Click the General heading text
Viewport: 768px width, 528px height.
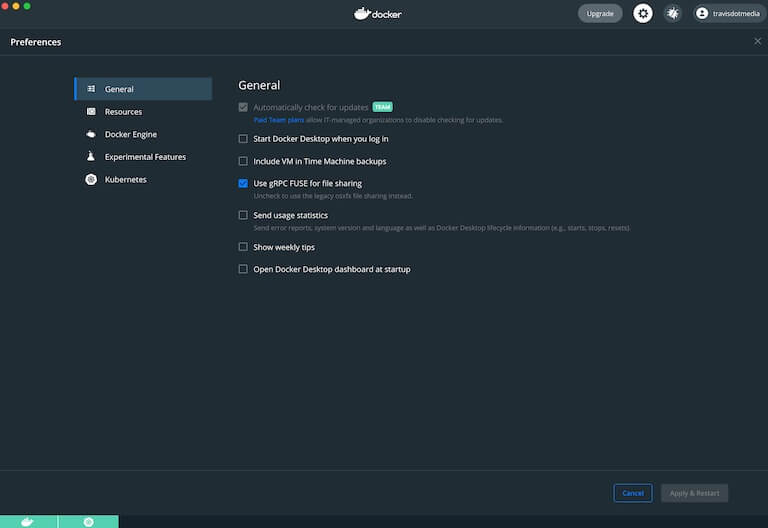click(x=259, y=85)
